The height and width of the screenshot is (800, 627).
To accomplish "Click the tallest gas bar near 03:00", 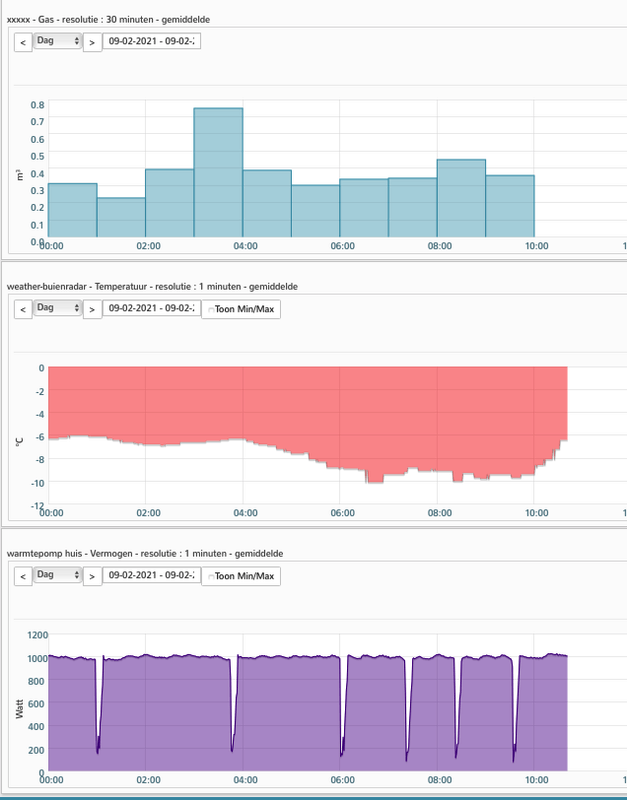I will point(218,172).
